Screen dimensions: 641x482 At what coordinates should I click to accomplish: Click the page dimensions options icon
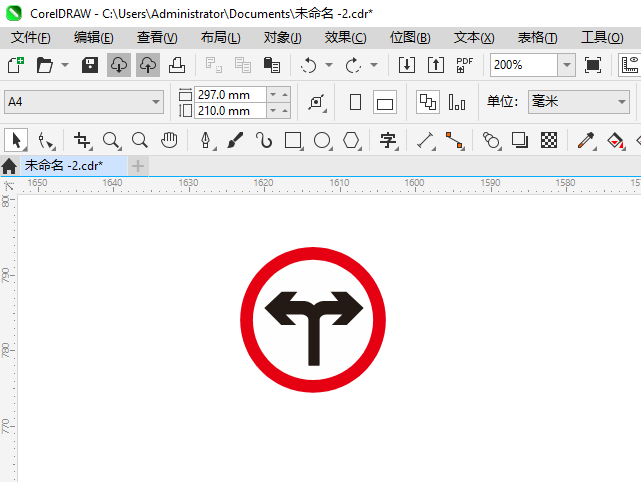click(317, 102)
